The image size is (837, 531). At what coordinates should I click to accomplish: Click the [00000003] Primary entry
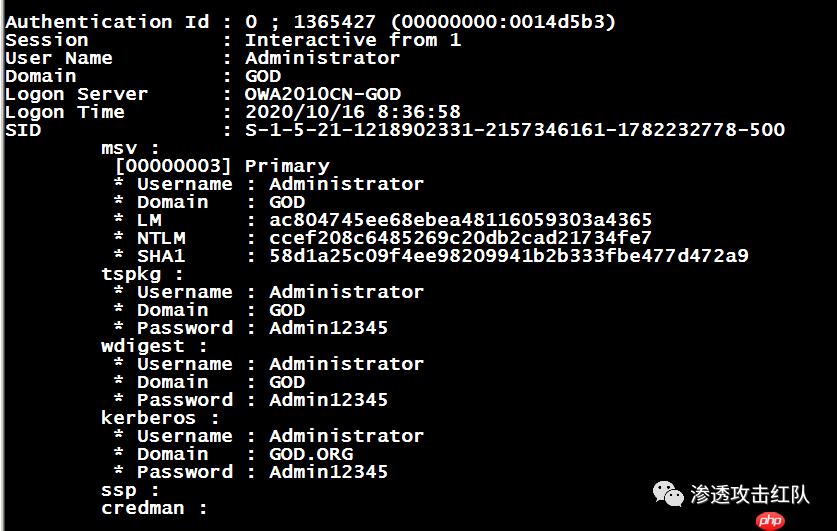coord(223,166)
